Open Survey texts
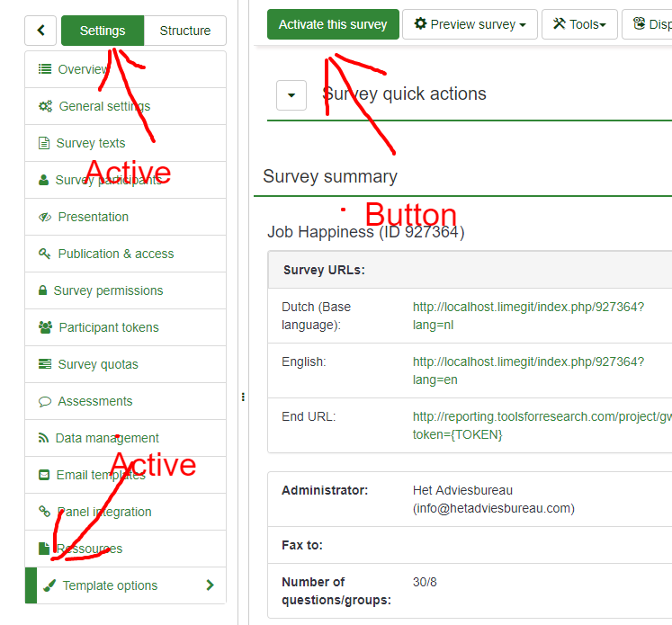Image resolution: width=672 pixels, height=625 pixels. click(126, 143)
